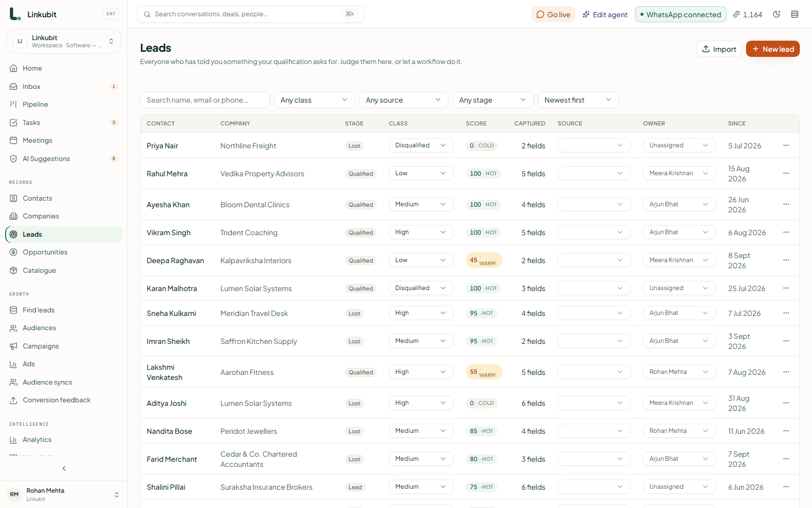The width and height of the screenshot is (812, 508).
Task: Open row actions menu for Nandita Bose
Action: tap(786, 431)
